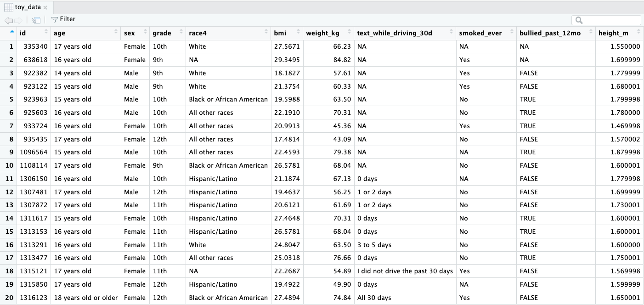Viewport: 644px width, 305px height.
Task: Switch to the toy_data tab
Action: [28, 7]
